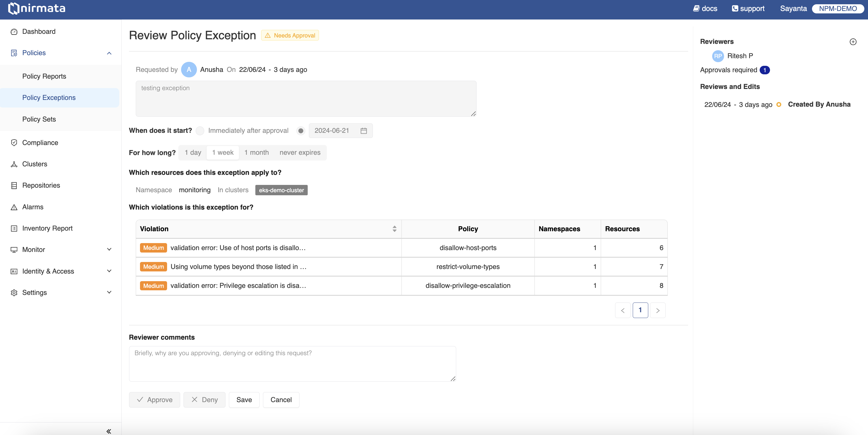Collapse the Policies menu chevron
868x435 pixels.
point(109,53)
